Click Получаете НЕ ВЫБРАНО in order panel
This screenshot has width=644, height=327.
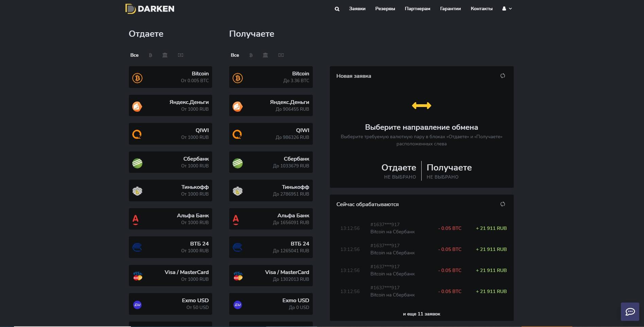click(x=449, y=171)
